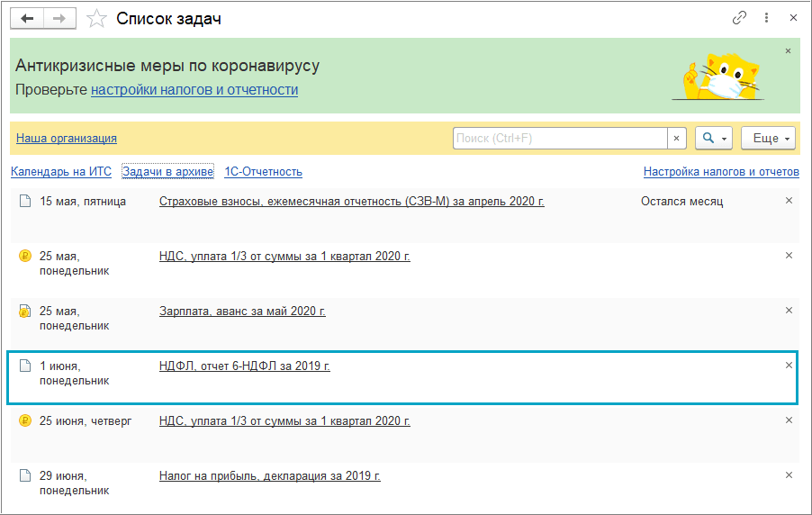Open the Задачи в архиве link

(x=167, y=171)
